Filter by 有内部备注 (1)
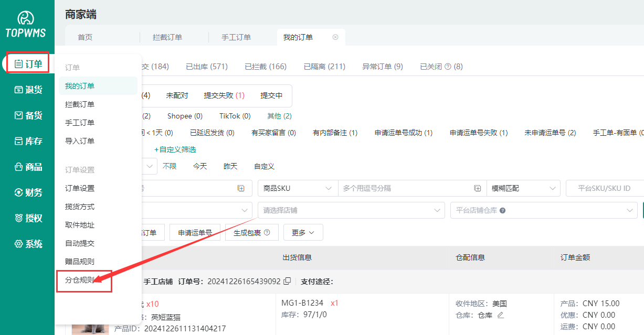The image size is (644, 335). (x=335, y=133)
